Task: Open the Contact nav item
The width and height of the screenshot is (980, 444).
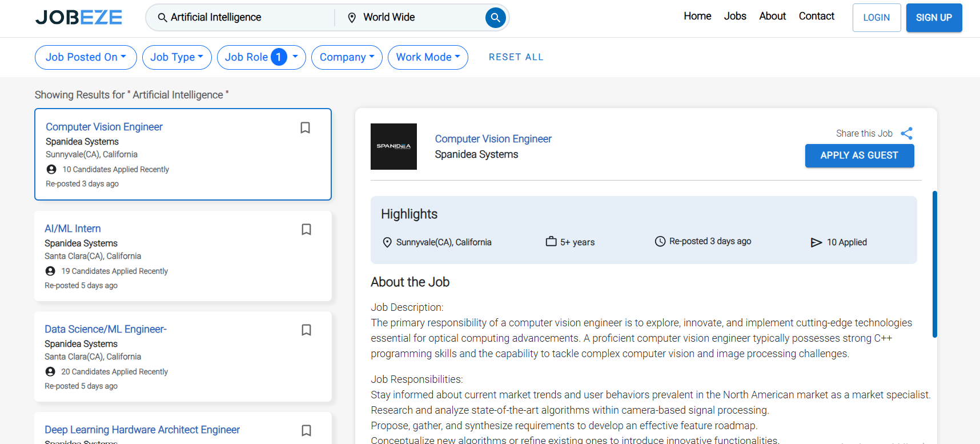Action: tap(816, 16)
